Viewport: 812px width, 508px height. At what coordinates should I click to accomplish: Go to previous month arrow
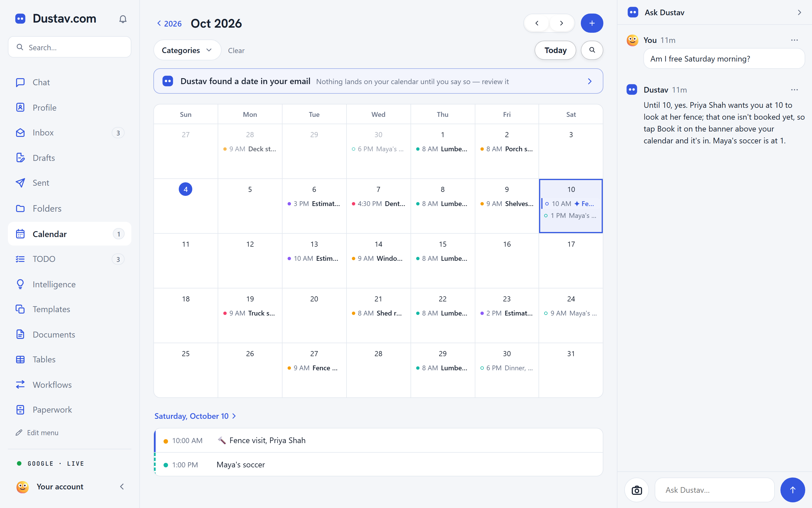[x=537, y=23]
